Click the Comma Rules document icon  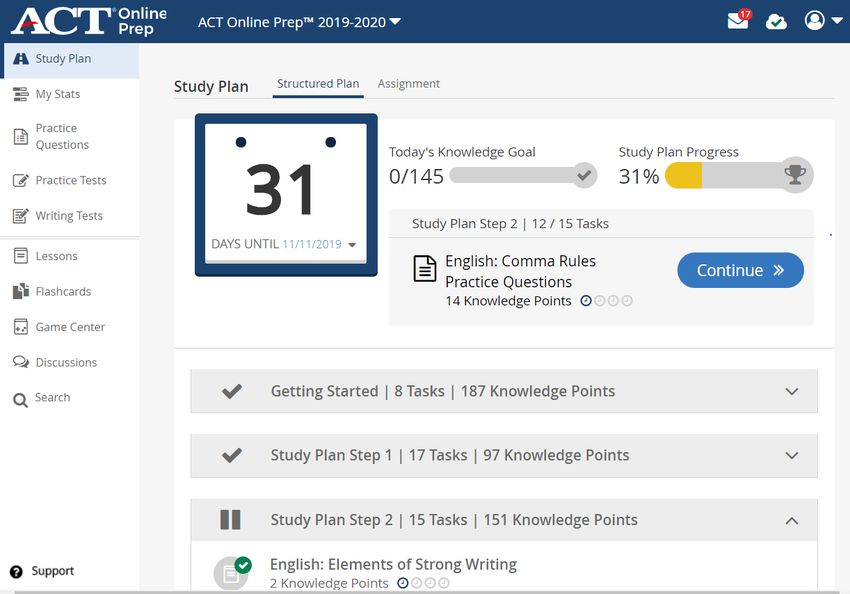[425, 269]
